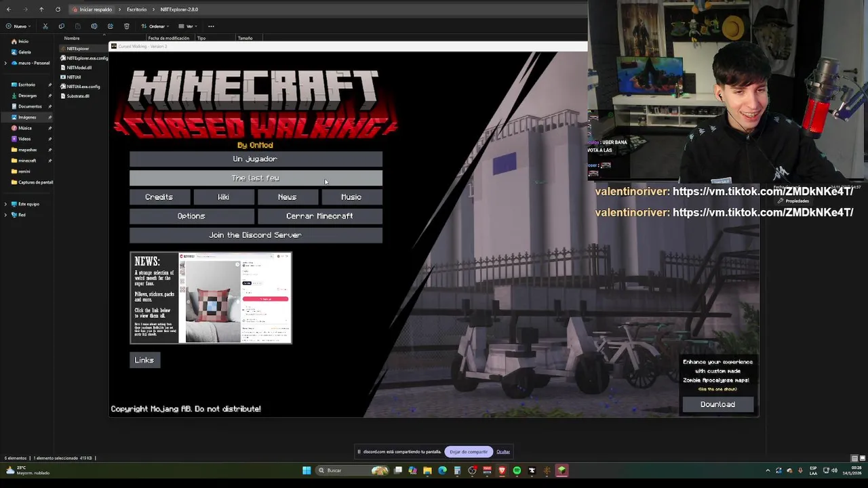The image size is (868, 488).
Task: Cut selected file with scissors icon
Action: (x=45, y=26)
